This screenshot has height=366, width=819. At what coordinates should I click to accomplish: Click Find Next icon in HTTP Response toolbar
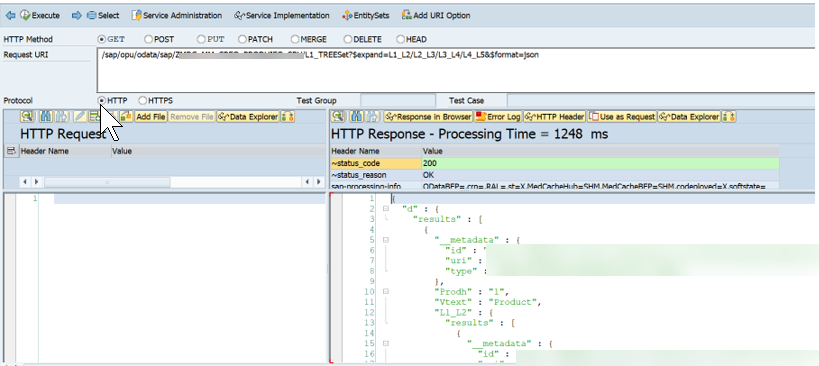coord(372,117)
